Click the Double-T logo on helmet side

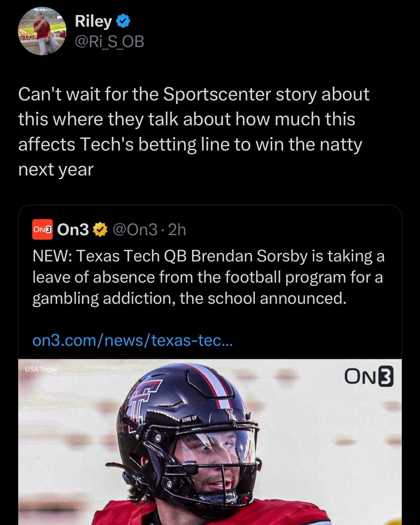coord(144,399)
